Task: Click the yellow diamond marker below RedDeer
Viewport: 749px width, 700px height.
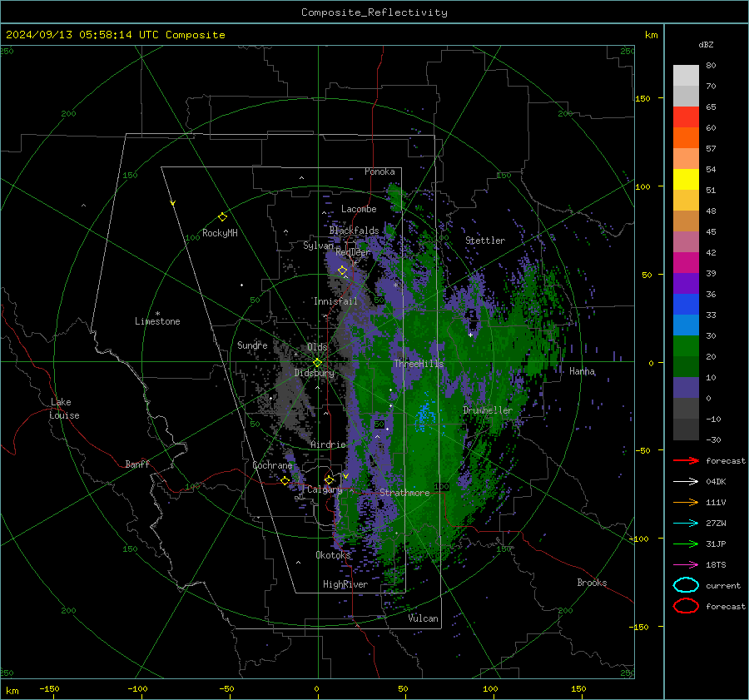Action: pos(342,271)
